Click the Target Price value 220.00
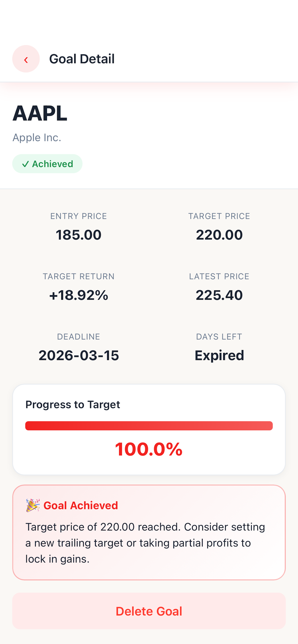This screenshot has height=644, width=298. [219, 235]
